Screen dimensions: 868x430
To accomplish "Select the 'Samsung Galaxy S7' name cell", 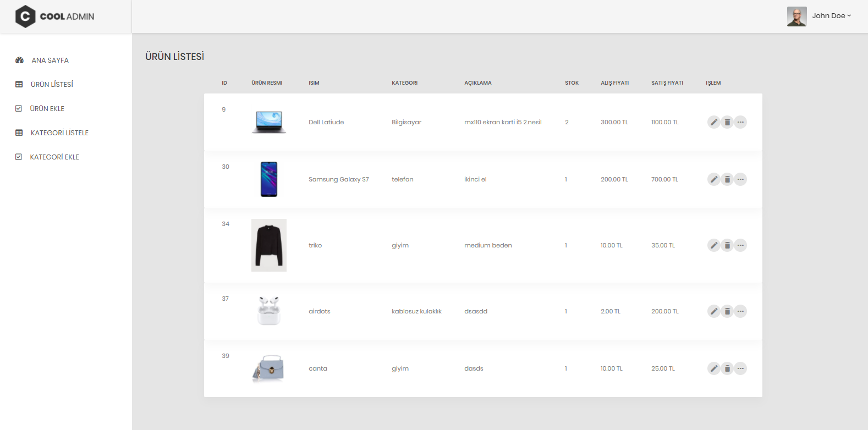I will click(339, 179).
